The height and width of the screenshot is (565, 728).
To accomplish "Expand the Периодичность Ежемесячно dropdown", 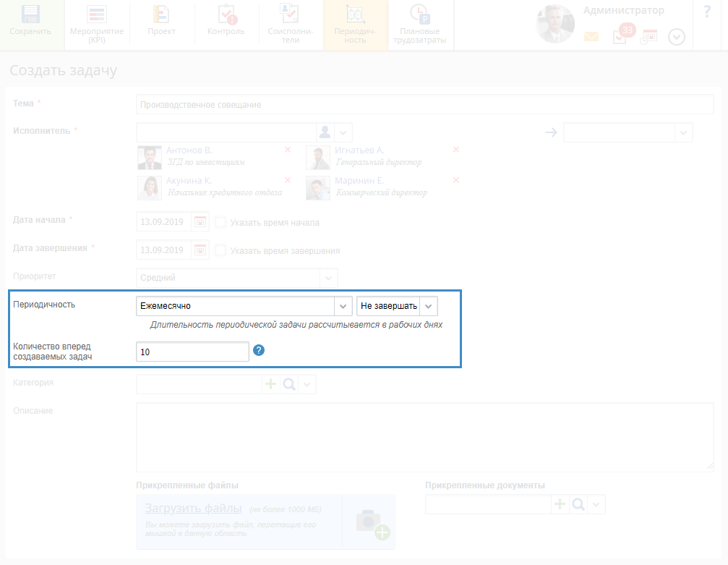I will (x=343, y=306).
